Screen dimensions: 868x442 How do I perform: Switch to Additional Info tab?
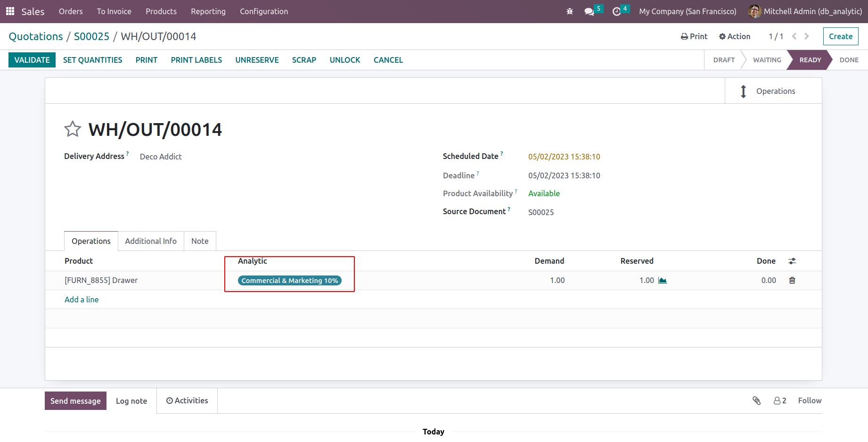click(151, 241)
